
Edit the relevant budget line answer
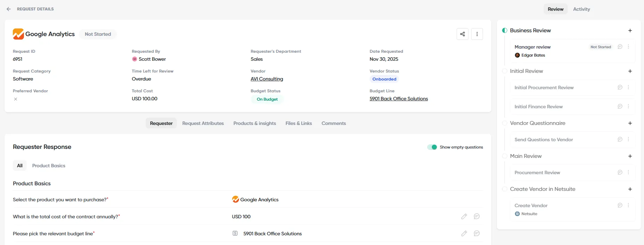(x=464, y=234)
